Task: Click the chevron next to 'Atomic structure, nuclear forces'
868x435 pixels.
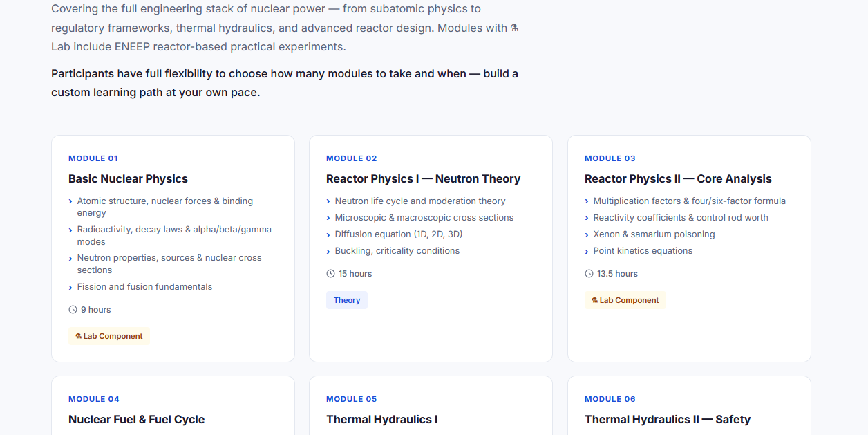Action: pos(70,202)
